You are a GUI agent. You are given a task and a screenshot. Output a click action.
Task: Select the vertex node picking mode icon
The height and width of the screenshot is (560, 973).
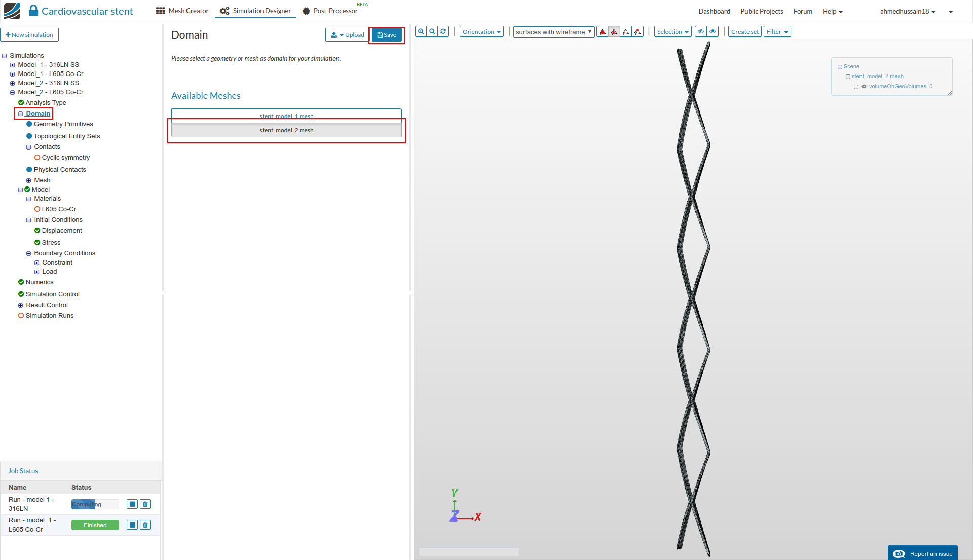pos(638,32)
